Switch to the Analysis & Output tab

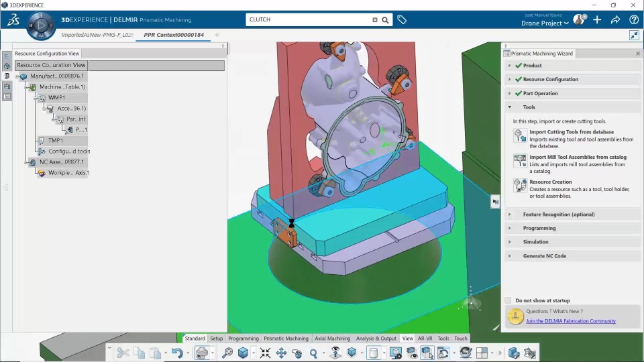(376, 339)
